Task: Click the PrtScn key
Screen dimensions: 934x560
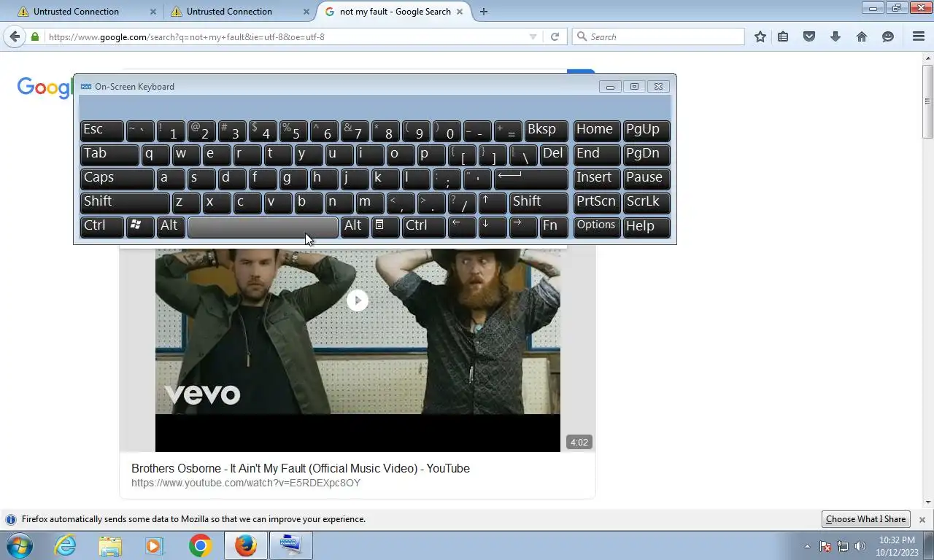Action: tap(597, 202)
